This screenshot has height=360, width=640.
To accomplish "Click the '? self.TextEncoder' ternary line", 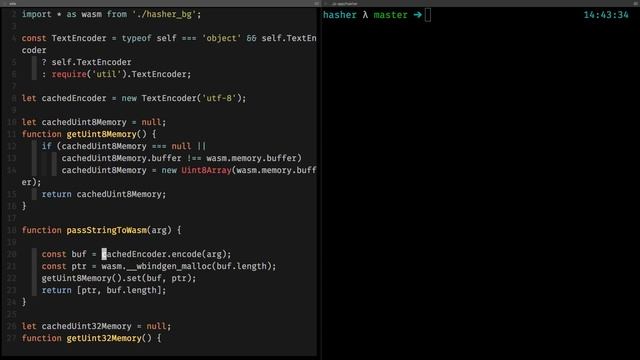I will point(87,62).
